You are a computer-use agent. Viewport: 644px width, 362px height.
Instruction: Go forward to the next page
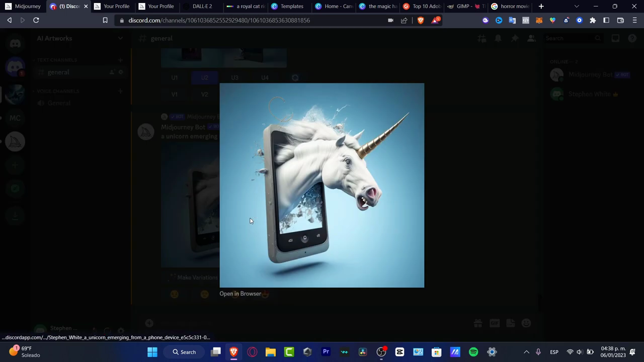(x=23, y=20)
